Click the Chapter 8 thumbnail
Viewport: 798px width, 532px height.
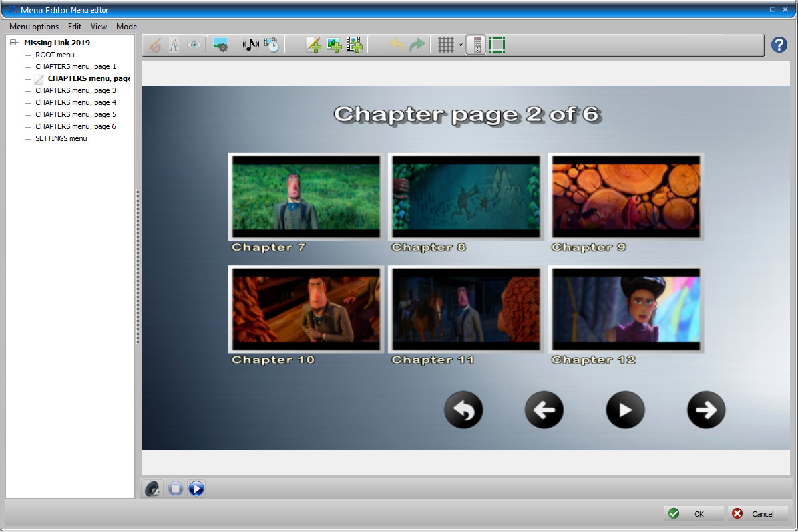(466, 196)
